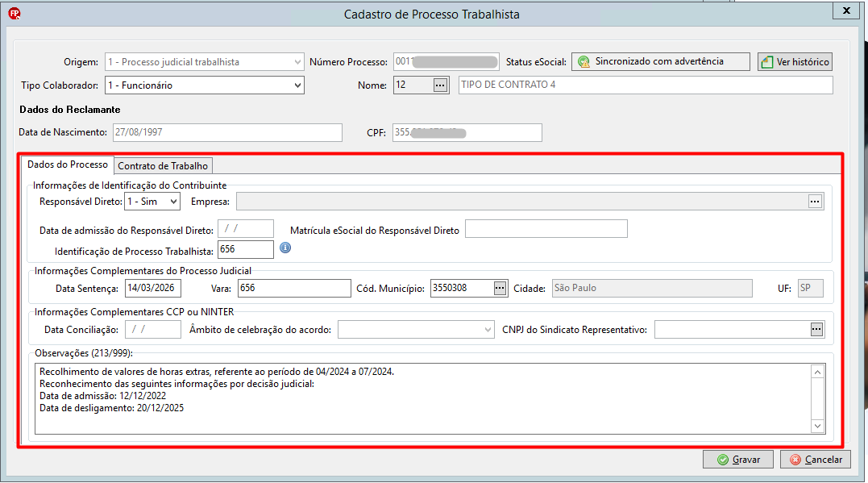Click Cancelar button

coord(816,460)
